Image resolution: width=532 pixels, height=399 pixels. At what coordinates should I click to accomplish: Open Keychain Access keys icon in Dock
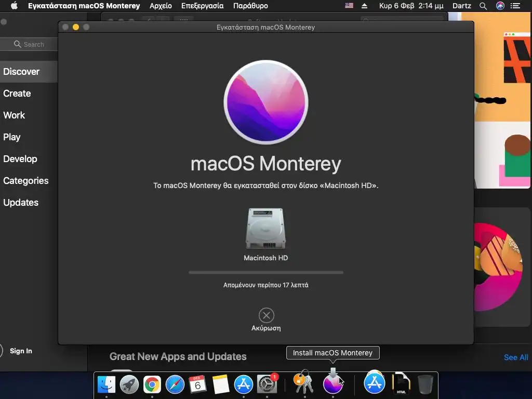(303, 382)
